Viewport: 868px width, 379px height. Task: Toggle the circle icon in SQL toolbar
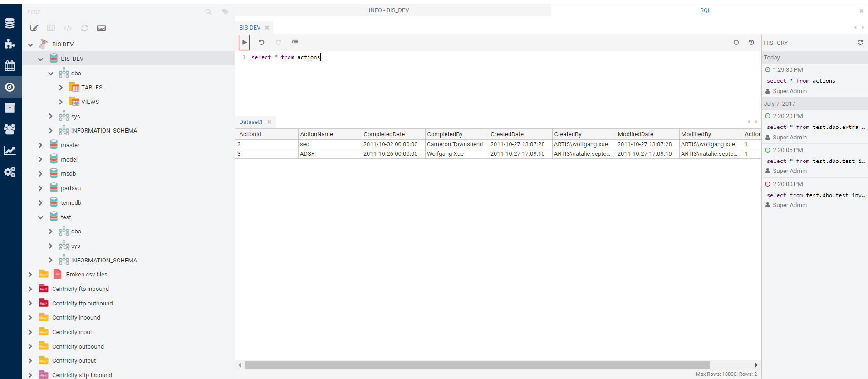click(736, 43)
